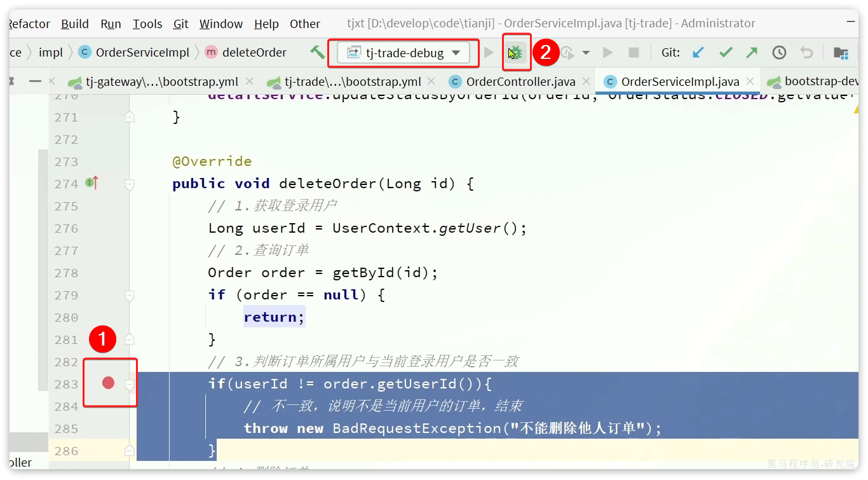Show Git history via the clock icon
Viewport: 868px width, 480px height.
pyautogui.click(x=779, y=53)
